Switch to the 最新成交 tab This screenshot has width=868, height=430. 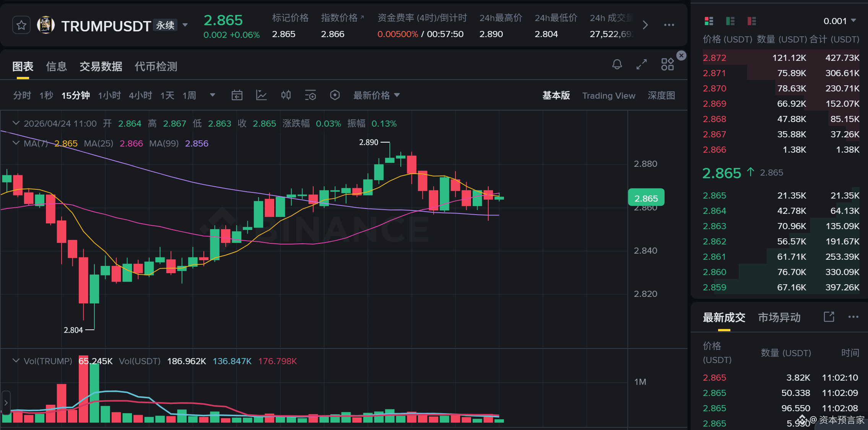tap(724, 317)
